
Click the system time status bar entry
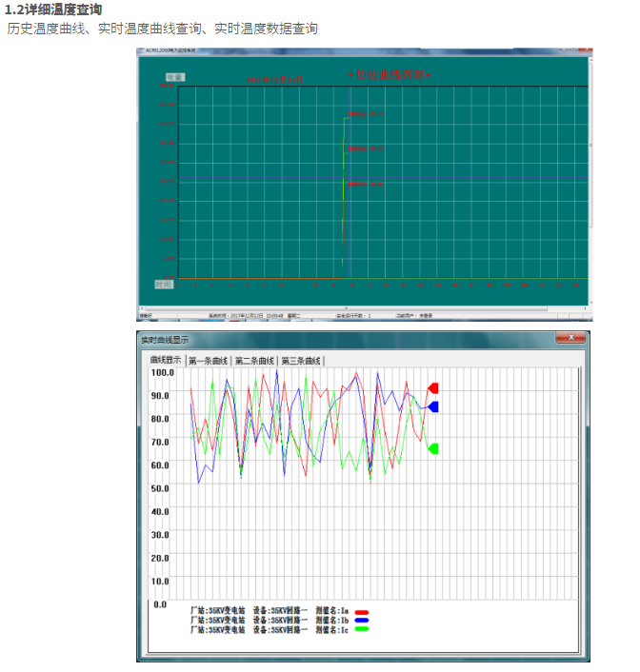(x=255, y=316)
